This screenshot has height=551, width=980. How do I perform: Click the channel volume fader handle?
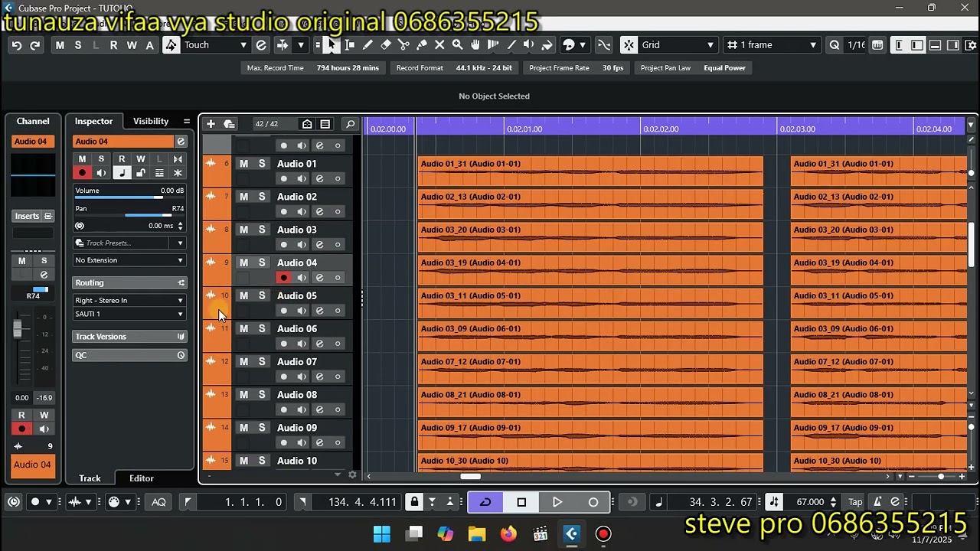tap(18, 329)
